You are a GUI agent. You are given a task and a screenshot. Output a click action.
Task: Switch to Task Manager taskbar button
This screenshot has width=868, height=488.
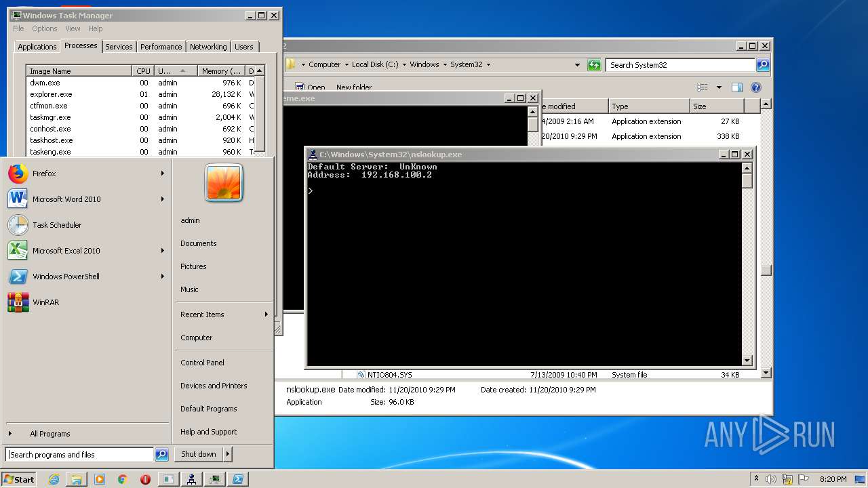coord(215,479)
